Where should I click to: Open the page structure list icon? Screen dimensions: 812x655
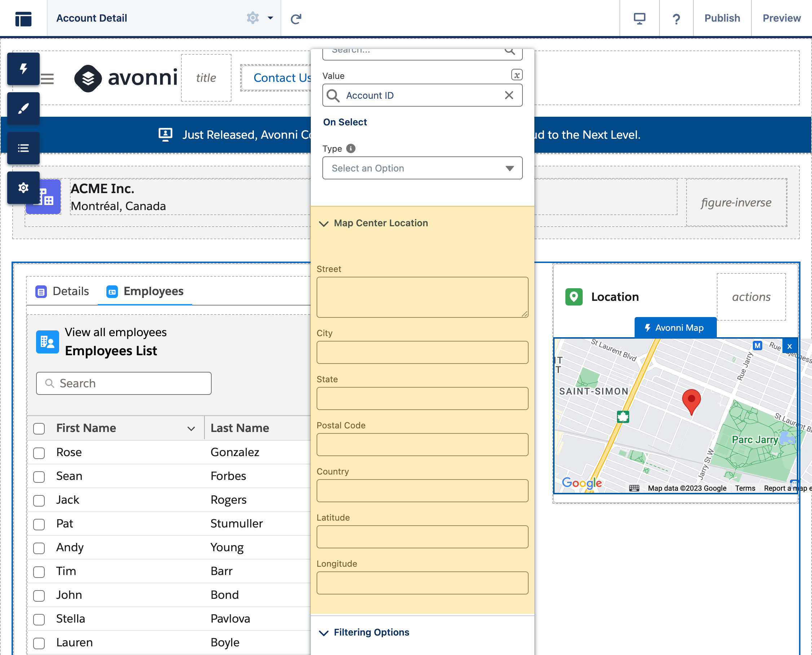tap(23, 148)
